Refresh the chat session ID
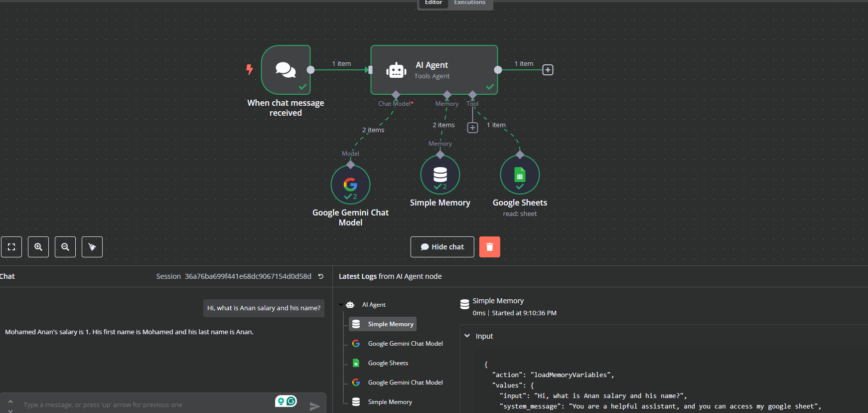Image resolution: width=868 pixels, height=413 pixels. 321,276
